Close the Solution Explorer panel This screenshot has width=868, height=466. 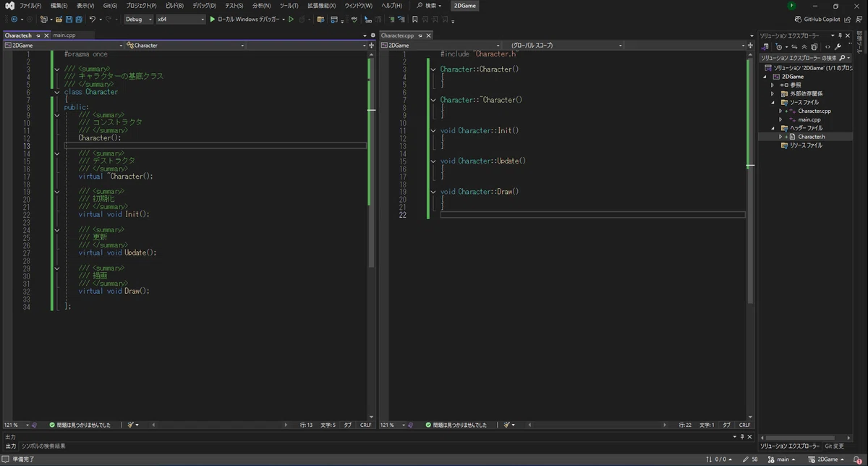point(847,35)
